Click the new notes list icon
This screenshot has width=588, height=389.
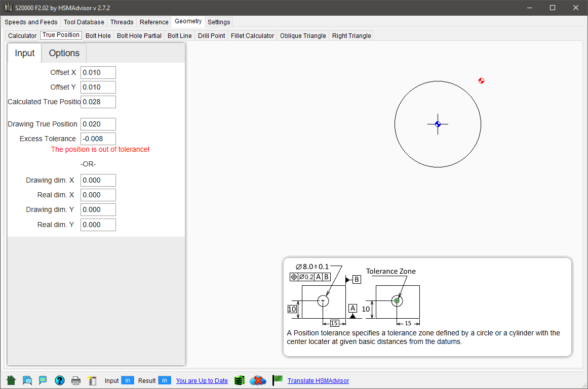coord(92,380)
